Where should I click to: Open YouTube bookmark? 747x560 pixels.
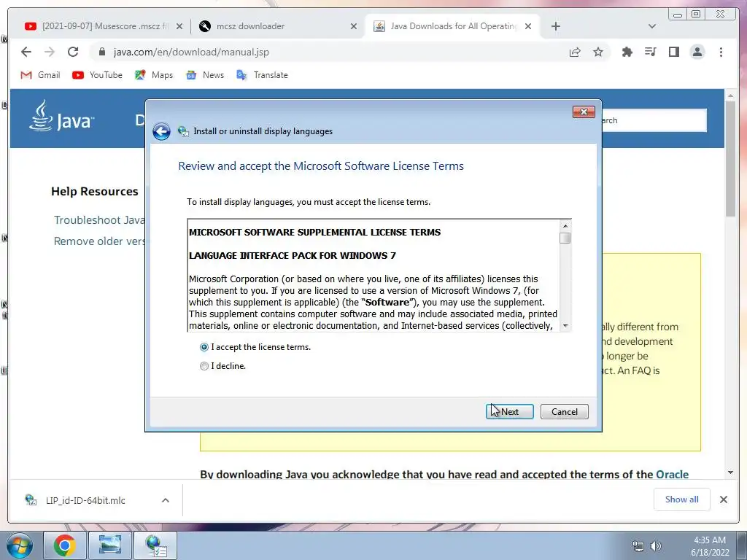(97, 75)
